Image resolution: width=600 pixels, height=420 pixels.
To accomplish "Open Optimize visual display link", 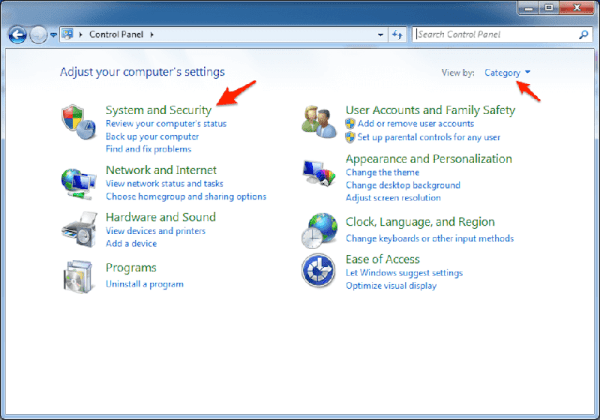I will pos(391,285).
